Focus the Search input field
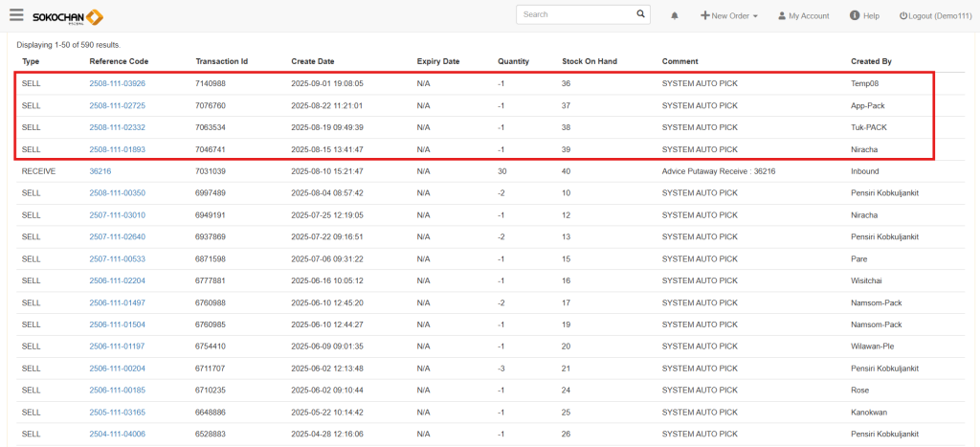The image size is (980, 447). click(576, 14)
